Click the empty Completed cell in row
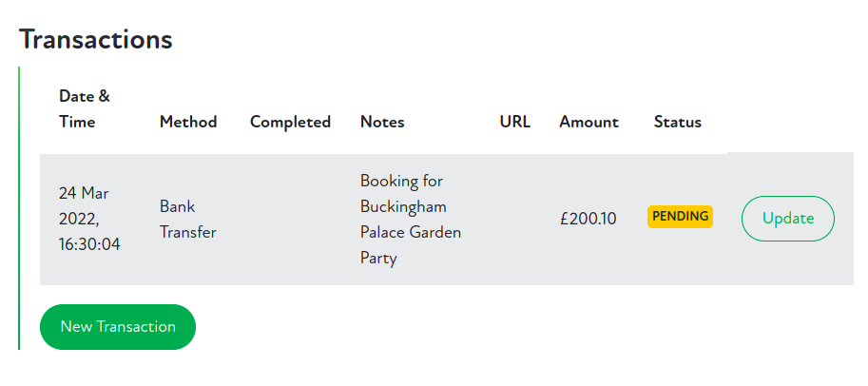Image resolution: width=868 pixels, height=386 pixels. pyautogui.click(x=290, y=219)
